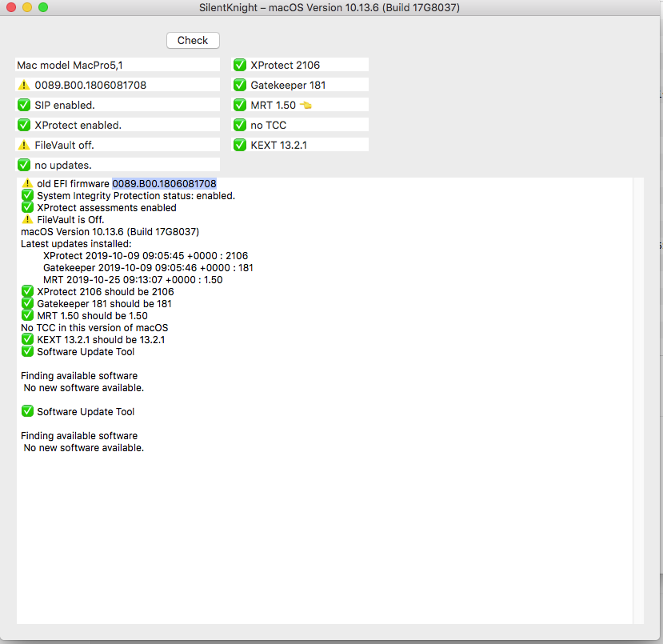Click the green checkmark beside XProtect 2106 field

240,65
